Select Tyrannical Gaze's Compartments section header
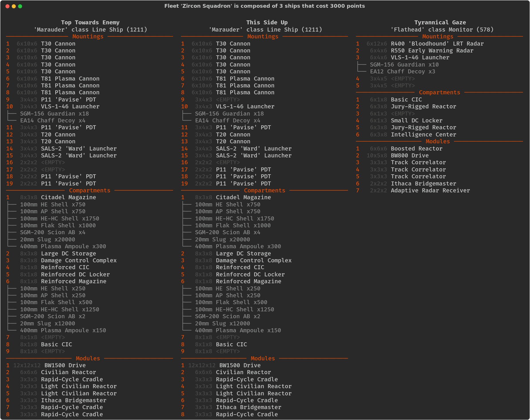This screenshot has width=530, height=420. tap(439, 92)
